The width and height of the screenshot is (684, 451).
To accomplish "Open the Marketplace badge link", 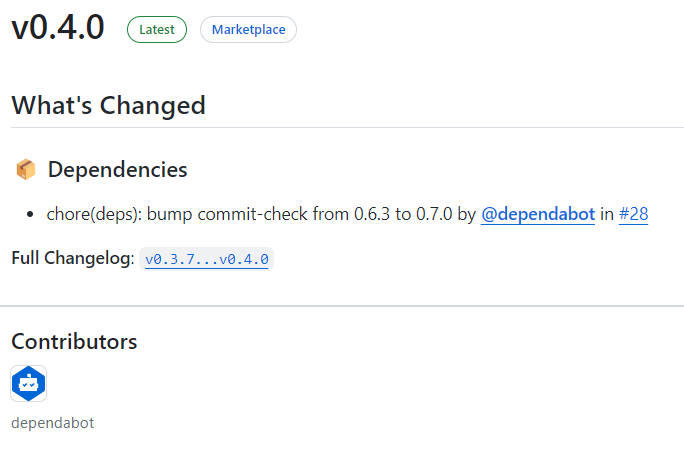I will click(x=248, y=30).
